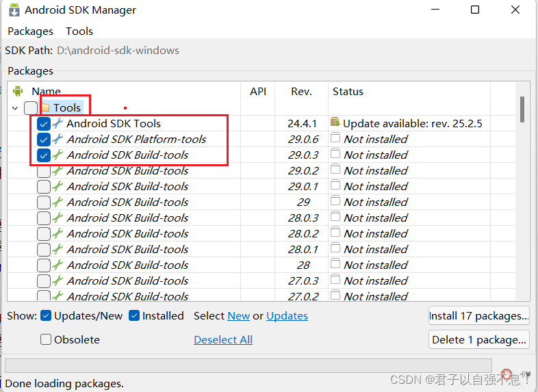This screenshot has height=392, width=538.
Task: Enable the Obsolete checkbox
Action: (46, 339)
